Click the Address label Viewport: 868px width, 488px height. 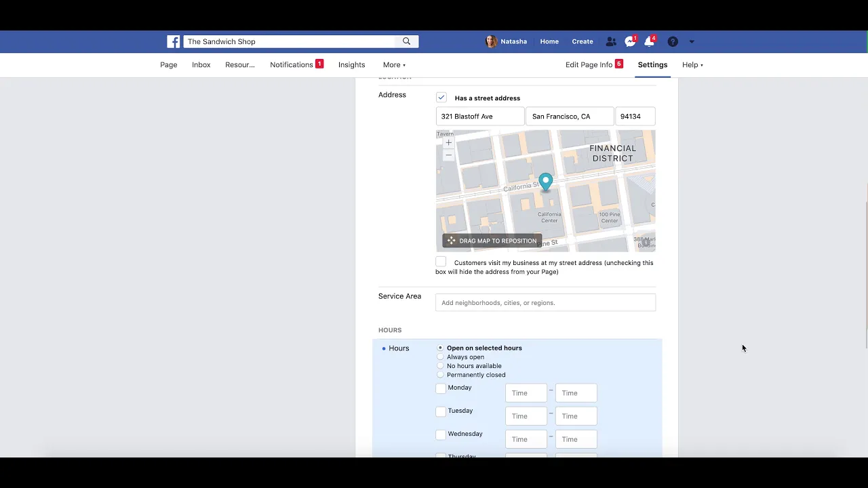pyautogui.click(x=392, y=95)
